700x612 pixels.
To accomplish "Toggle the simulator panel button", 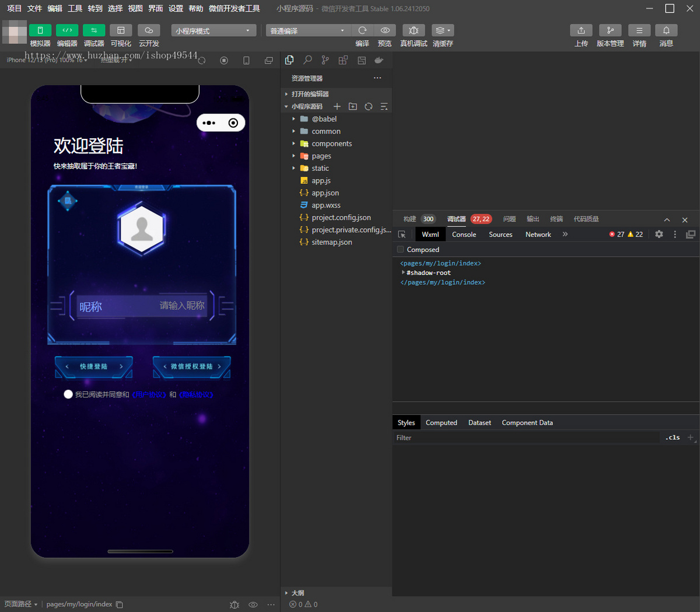I will [40, 30].
